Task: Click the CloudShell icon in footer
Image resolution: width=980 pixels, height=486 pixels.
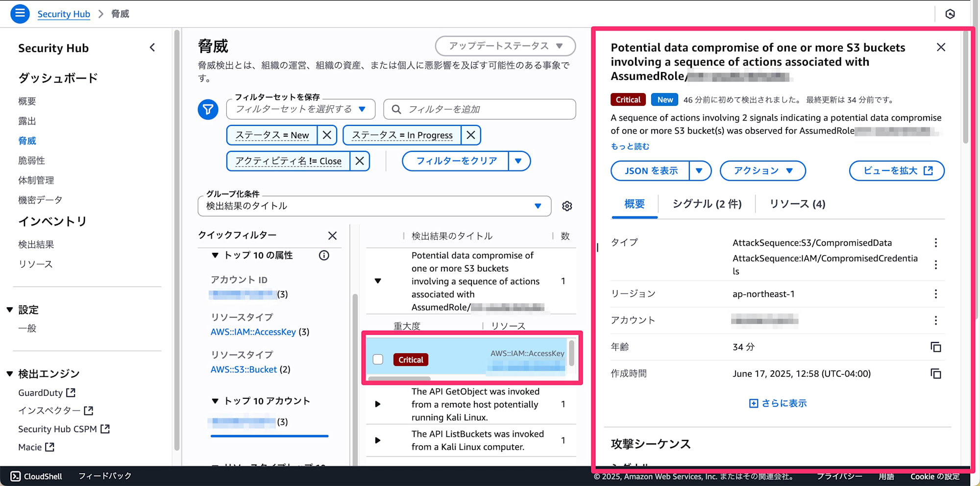Action: coord(16,476)
